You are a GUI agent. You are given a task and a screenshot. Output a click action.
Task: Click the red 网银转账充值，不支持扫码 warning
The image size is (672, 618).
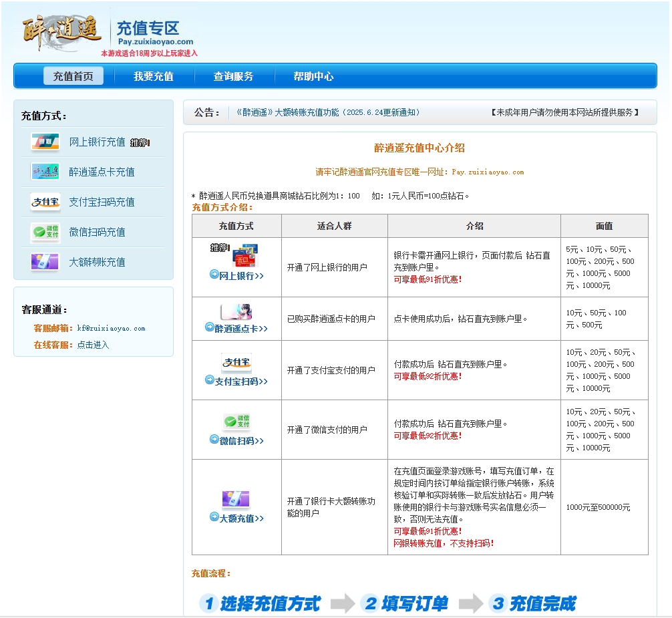click(x=444, y=543)
